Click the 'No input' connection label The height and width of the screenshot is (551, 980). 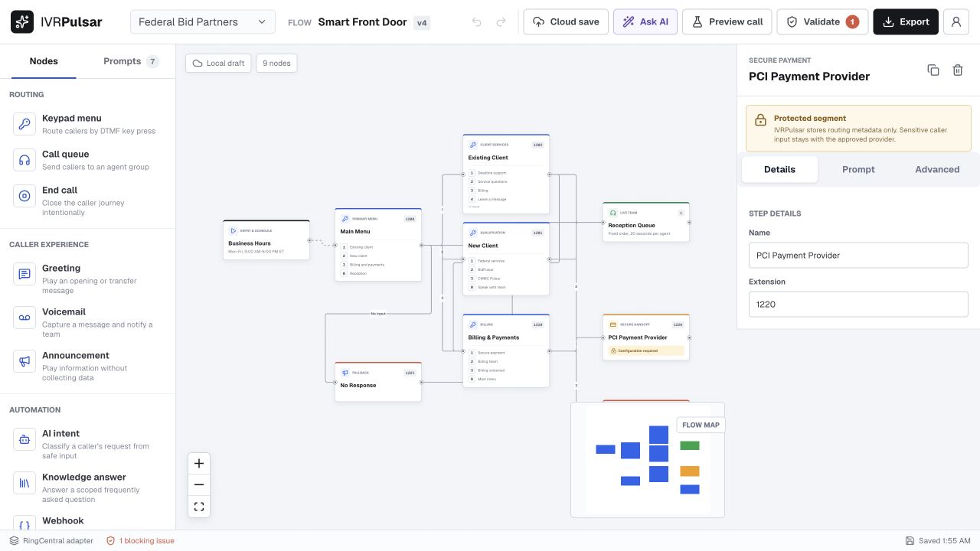pyautogui.click(x=378, y=314)
